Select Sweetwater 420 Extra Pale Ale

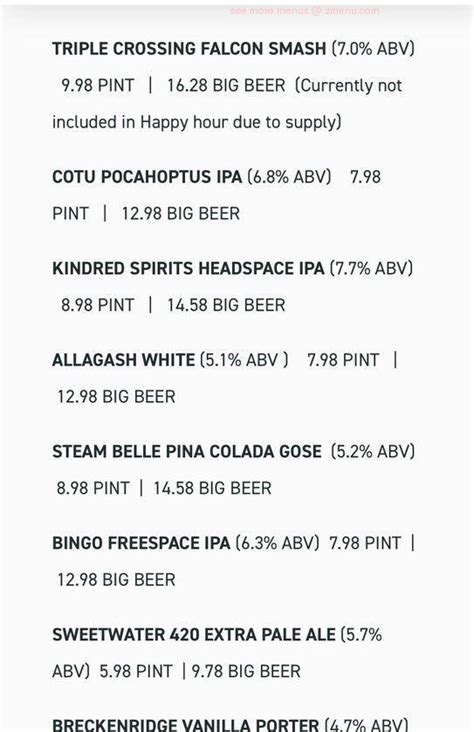194,634
